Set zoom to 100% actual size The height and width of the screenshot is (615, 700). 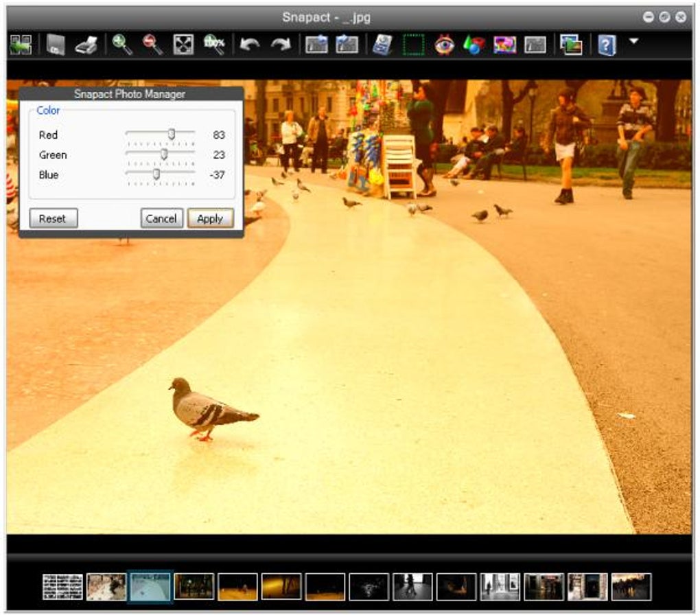pyautogui.click(x=213, y=45)
